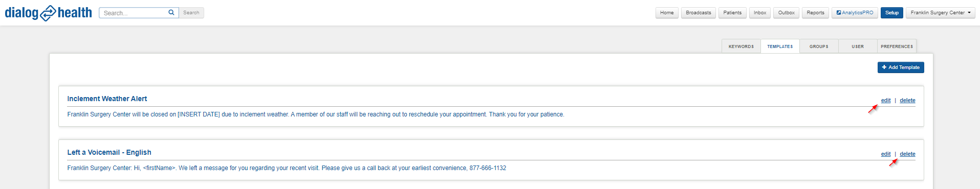Click the magnifying glass search icon
This screenshot has width=980, height=189.
[171, 13]
